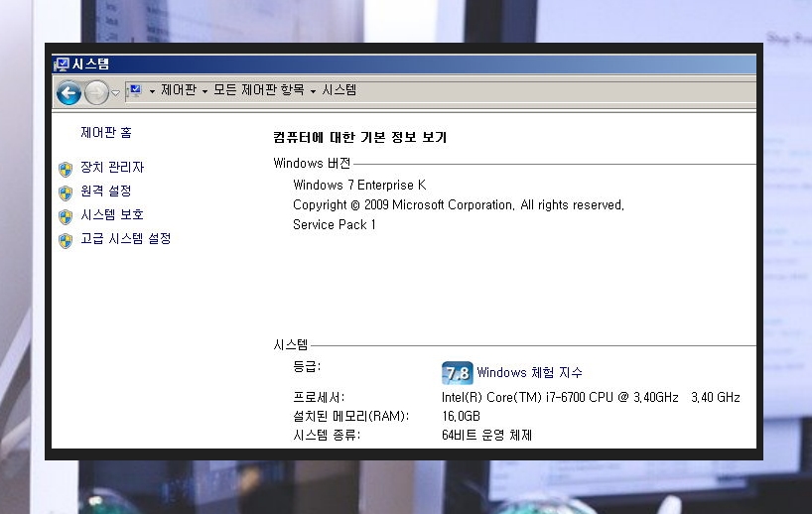Click the 64비트 운영 체제 value
This screenshot has width=812, height=514.
[x=486, y=435]
